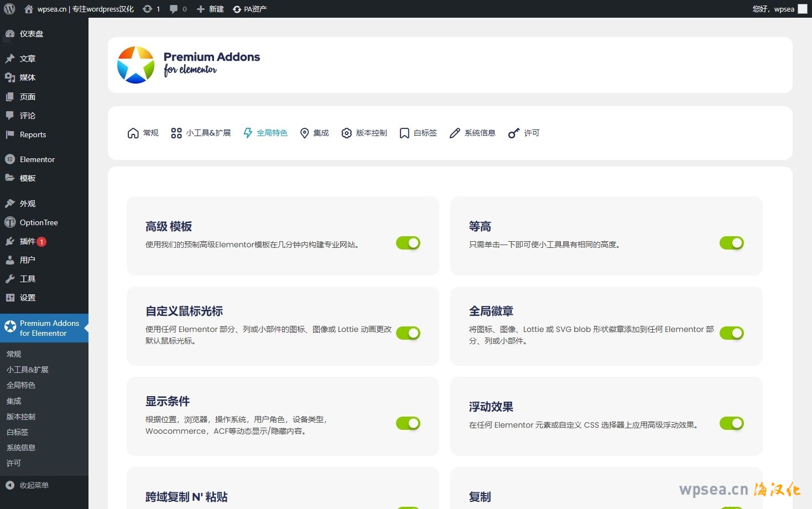Click the 版本控制 gear icon
Viewport: 812px width, 509px height.
[x=346, y=133]
